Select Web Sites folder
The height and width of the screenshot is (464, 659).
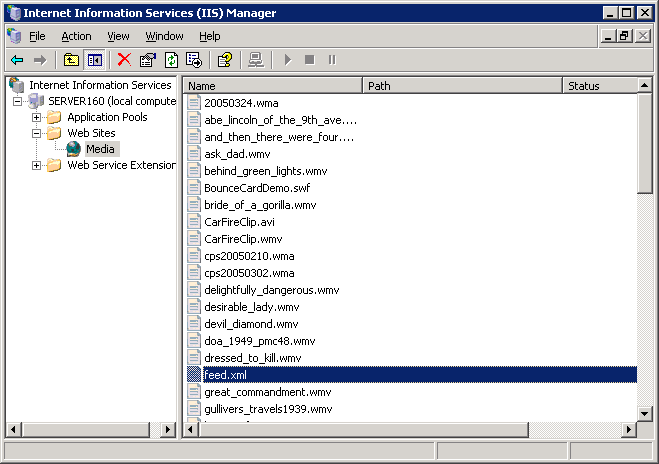(x=91, y=133)
